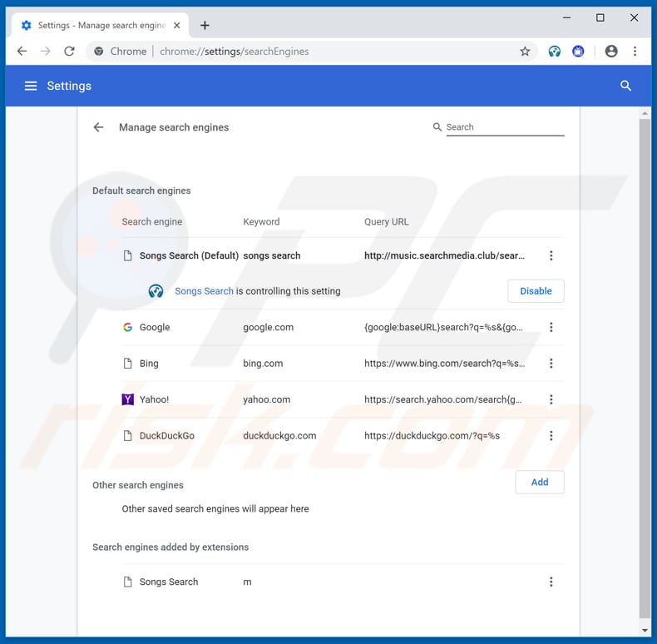Click the browser Back arrow
The width and height of the screenshot is (657, 644).
coord(22,51)
